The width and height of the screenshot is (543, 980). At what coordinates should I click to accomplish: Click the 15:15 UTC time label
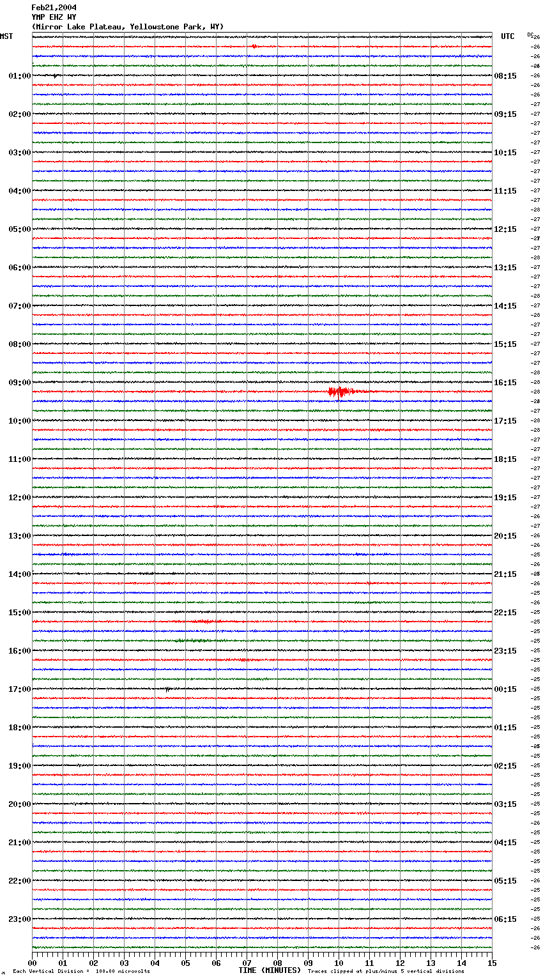[x=505, y=344]
